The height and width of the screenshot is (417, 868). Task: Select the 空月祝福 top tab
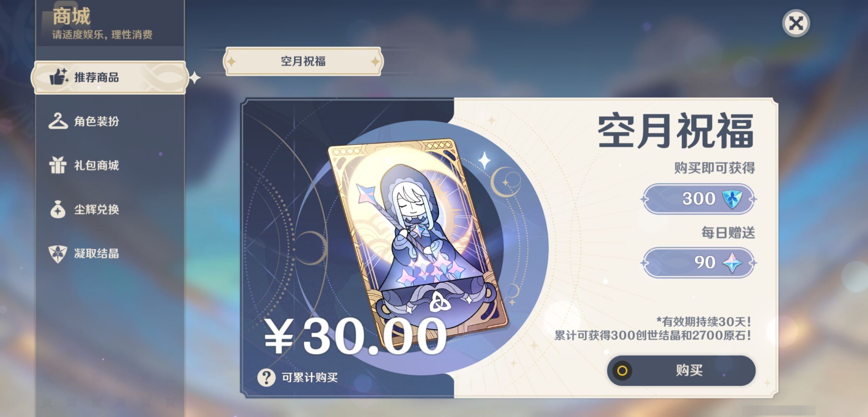point(303,61)
